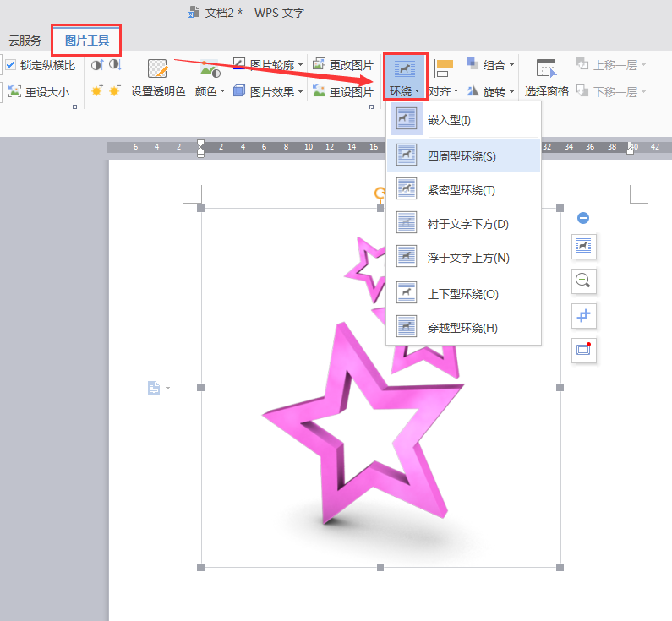This screenshot has height=621, width=672.
Task: Click the 更改图片 (change picture) button
Action: coord(342,65)
